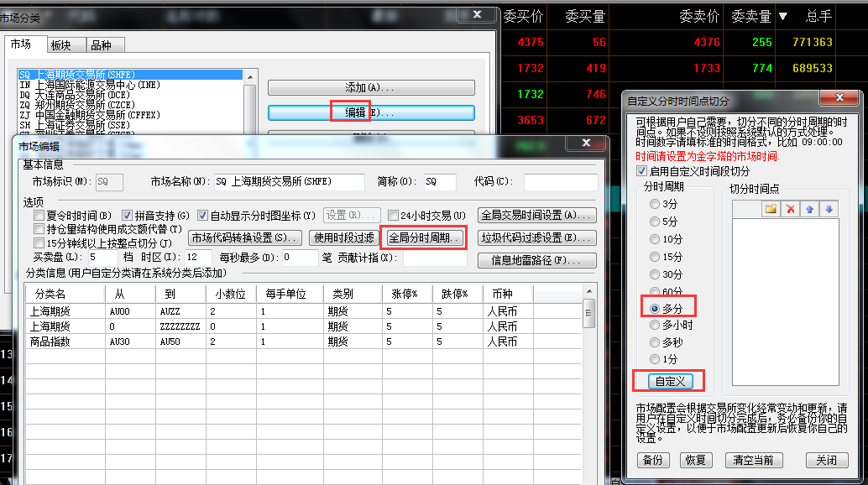Toggle 夏令时时间 checkbox

point(39,216)
